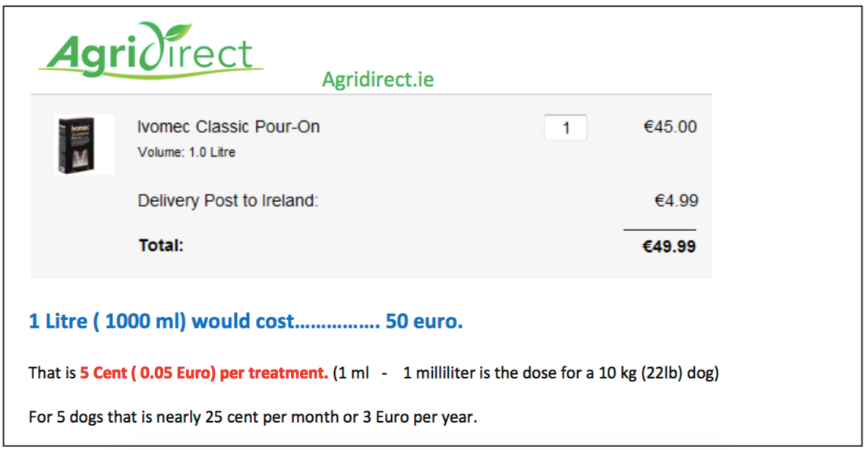Click the blue 1 Litre would cost heading
This screenshot has height=450, width=868.
click(x=246, y=322)
